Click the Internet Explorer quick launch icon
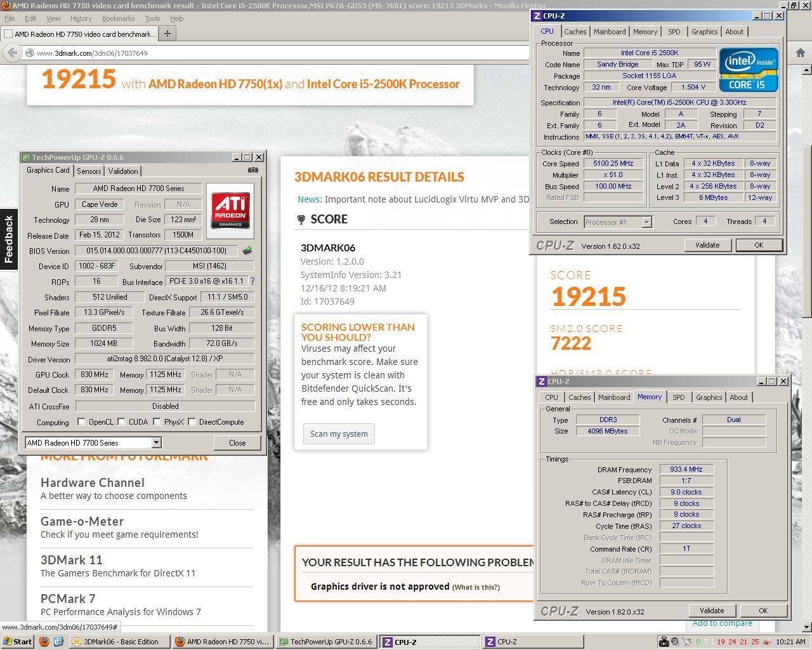The width and height of the screenshot is (812, 650). [x=58, y=642]
